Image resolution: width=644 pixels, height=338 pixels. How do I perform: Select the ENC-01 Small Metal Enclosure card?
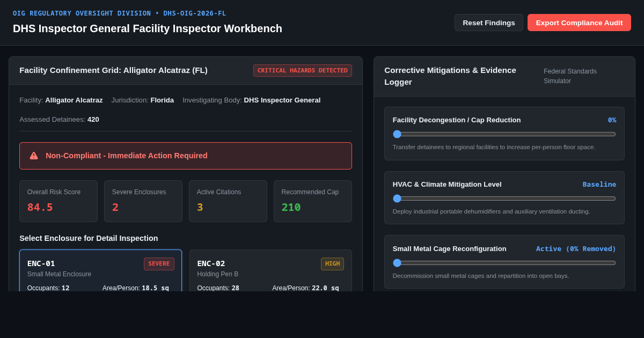pyautogui.click(x=101, y=271)
